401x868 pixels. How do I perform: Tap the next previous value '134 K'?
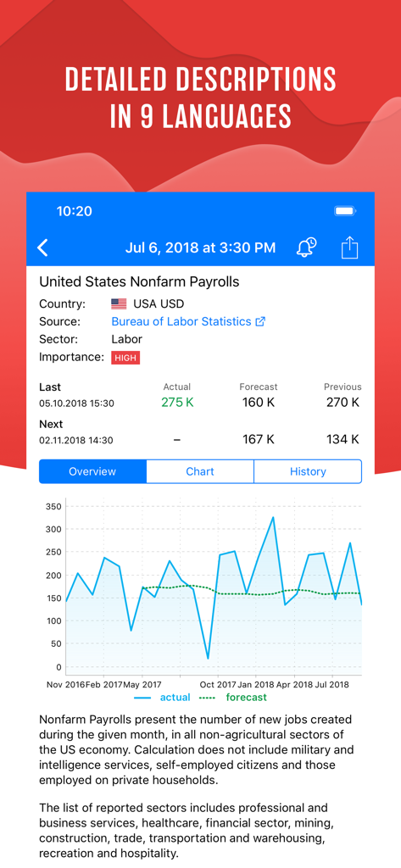(x=343, y=440)
